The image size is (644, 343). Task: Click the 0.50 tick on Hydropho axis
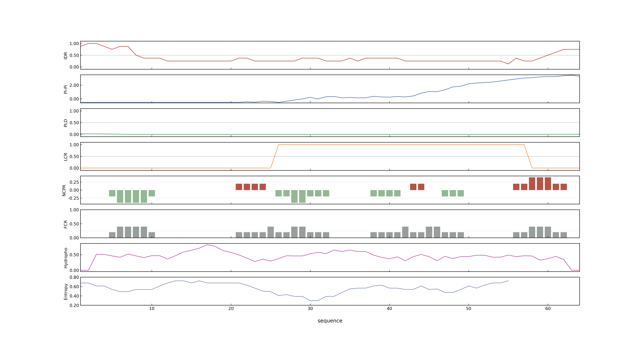[74, 255]
